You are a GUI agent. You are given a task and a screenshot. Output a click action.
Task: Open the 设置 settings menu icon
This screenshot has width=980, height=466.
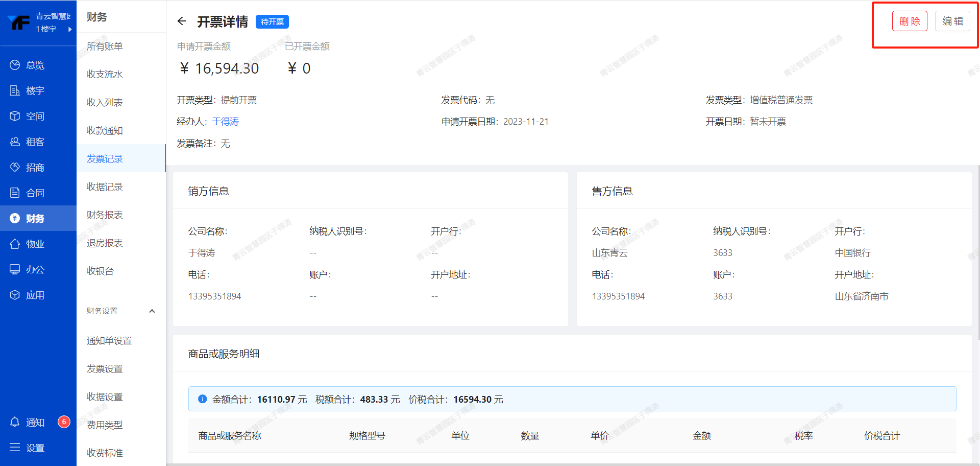tap(15, 448)
